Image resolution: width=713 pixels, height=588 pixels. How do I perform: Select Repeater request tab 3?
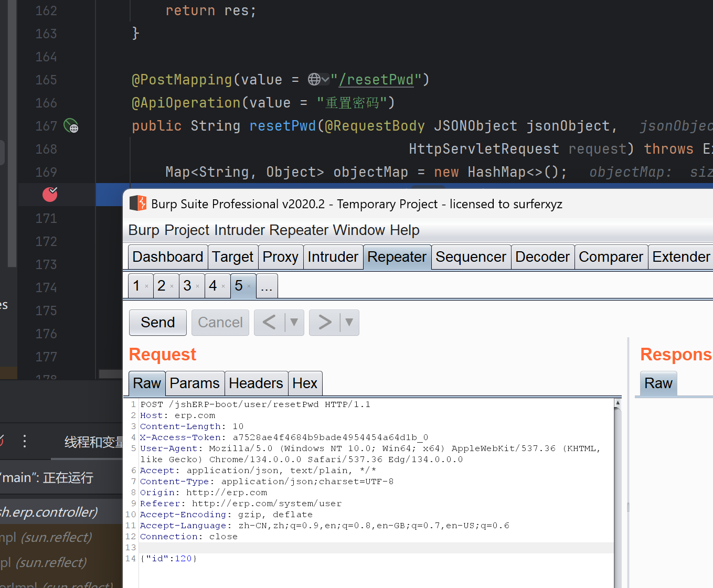[187, 286]
